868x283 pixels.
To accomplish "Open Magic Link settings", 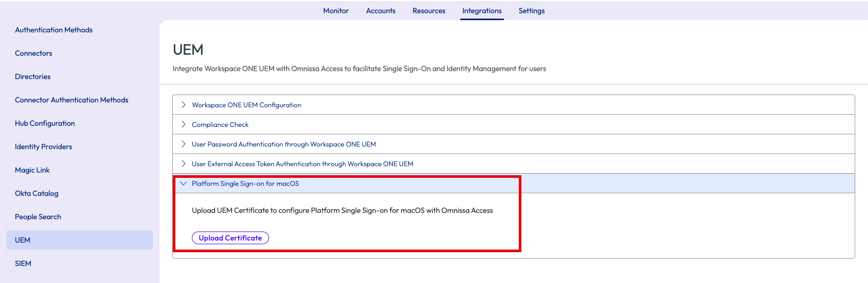I will [x=32, y=170].
